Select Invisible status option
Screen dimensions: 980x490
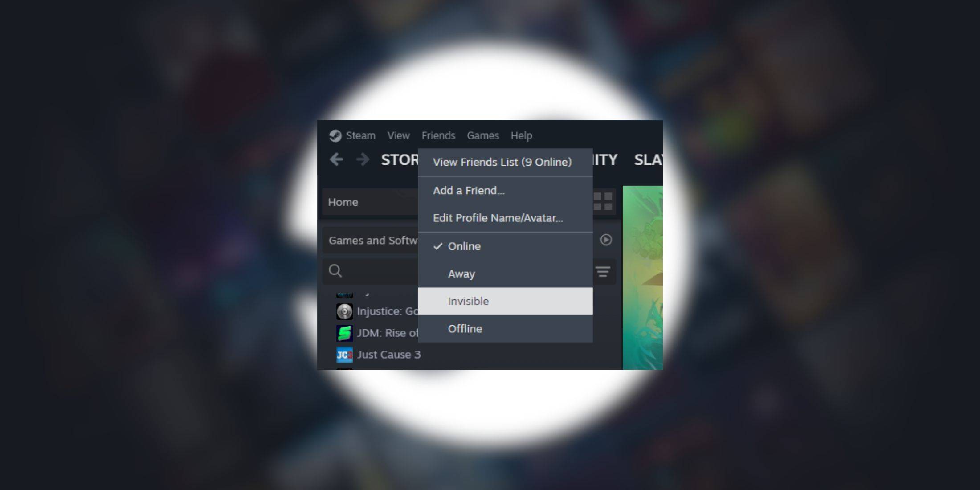(x=468, y=301)
